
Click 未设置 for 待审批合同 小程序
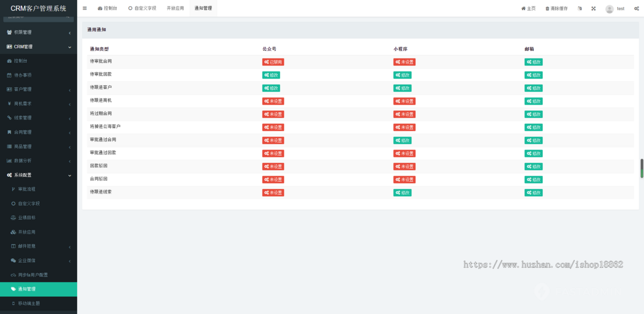404,62
